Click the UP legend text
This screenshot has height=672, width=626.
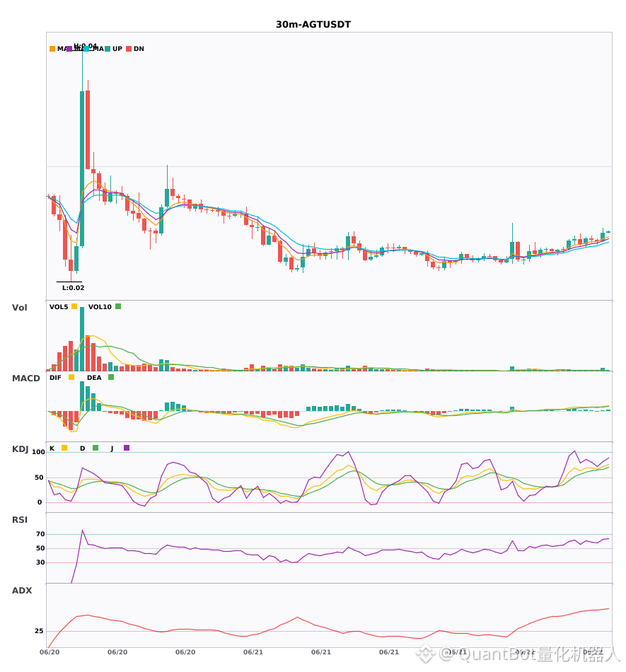coord(117,49)
